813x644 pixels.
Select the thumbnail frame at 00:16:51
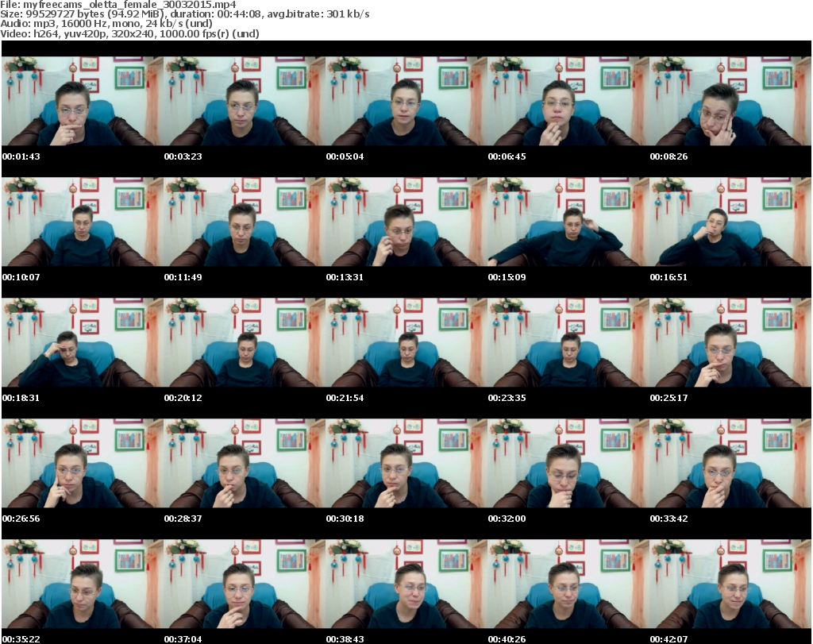point(730,222)
